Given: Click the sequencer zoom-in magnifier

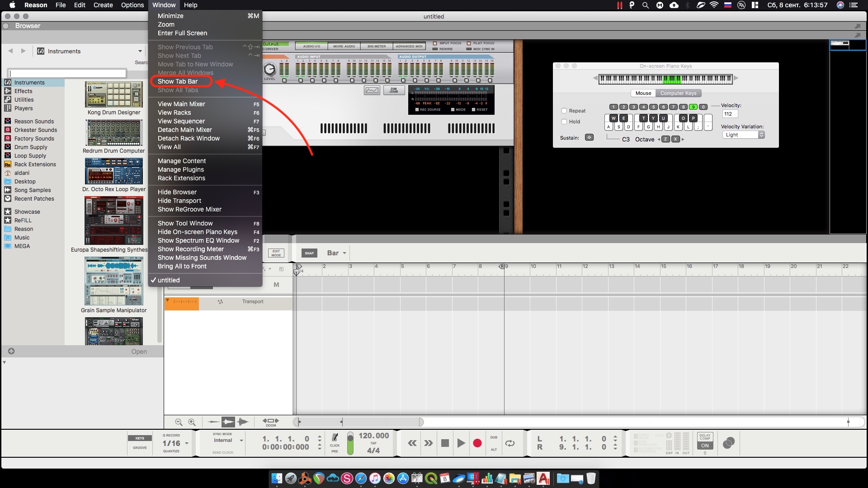Looking at the screenshot, I should pos(192,422).
